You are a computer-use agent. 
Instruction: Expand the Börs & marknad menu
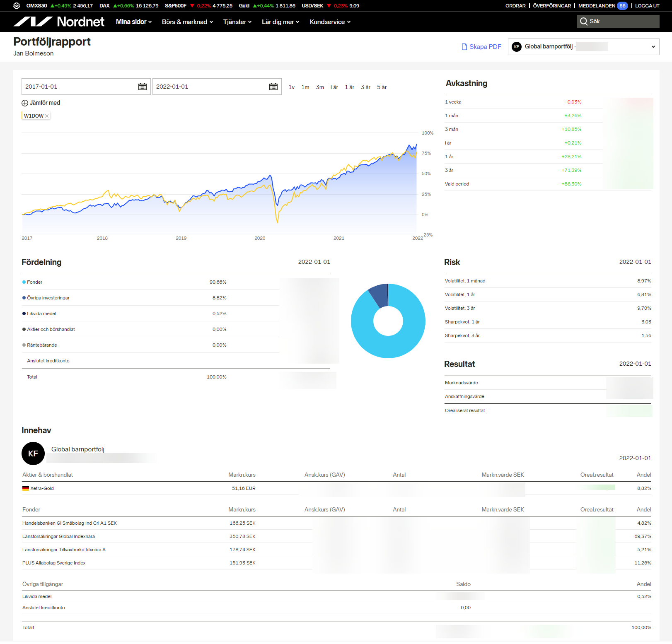[x=187, y=22]
